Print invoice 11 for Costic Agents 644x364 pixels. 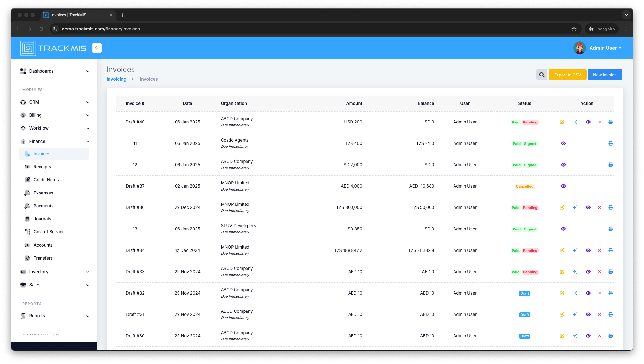(611, 143)
